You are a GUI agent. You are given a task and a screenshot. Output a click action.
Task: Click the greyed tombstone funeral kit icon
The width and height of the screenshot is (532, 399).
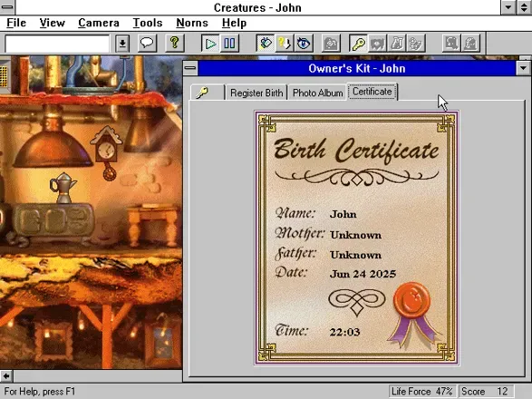click(x=470, y=44)
